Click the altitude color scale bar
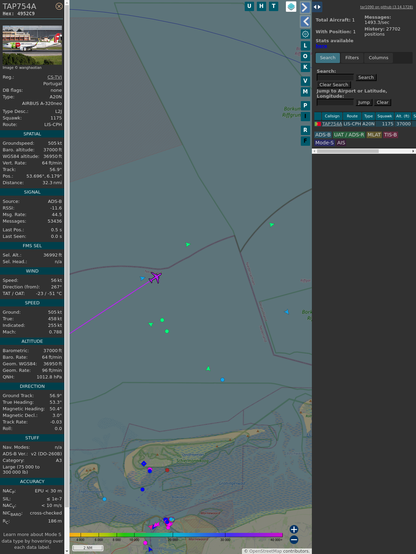 (176, 535)
